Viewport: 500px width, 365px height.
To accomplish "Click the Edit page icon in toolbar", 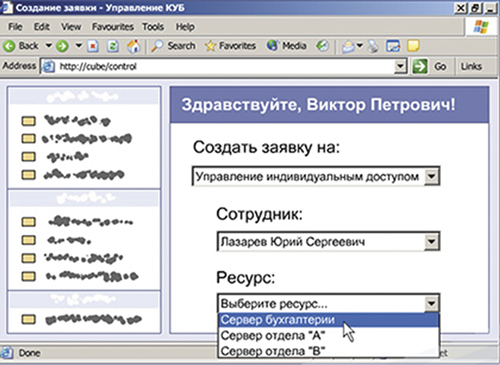I will 393,46.
